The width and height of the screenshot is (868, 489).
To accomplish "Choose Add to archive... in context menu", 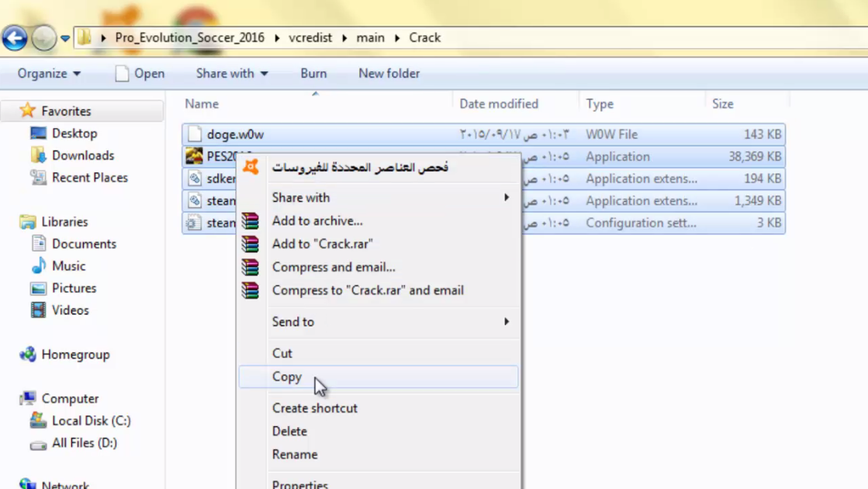I will pos(379,221).
